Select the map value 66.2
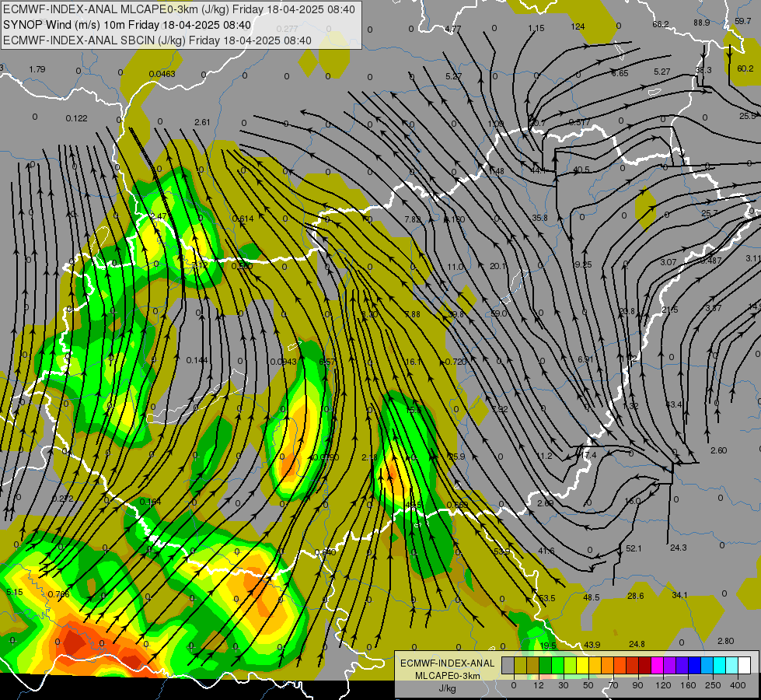The image size is (761, 700). point(661,24)
